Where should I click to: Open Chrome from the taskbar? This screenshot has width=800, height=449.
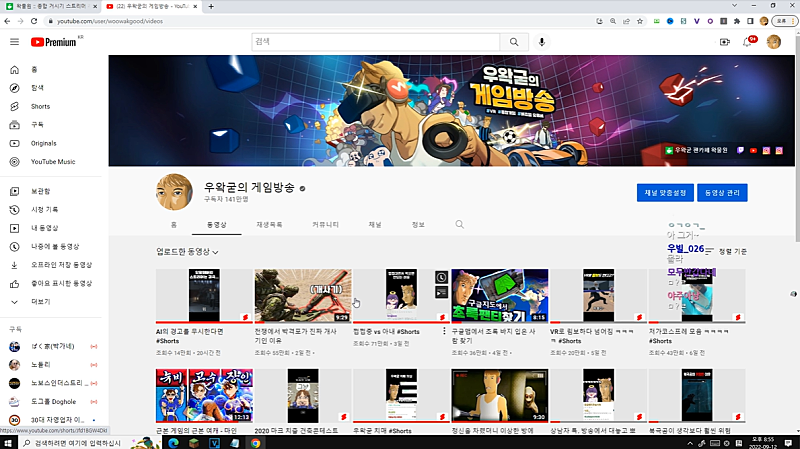pyautogui.click(x=255, y=443)
